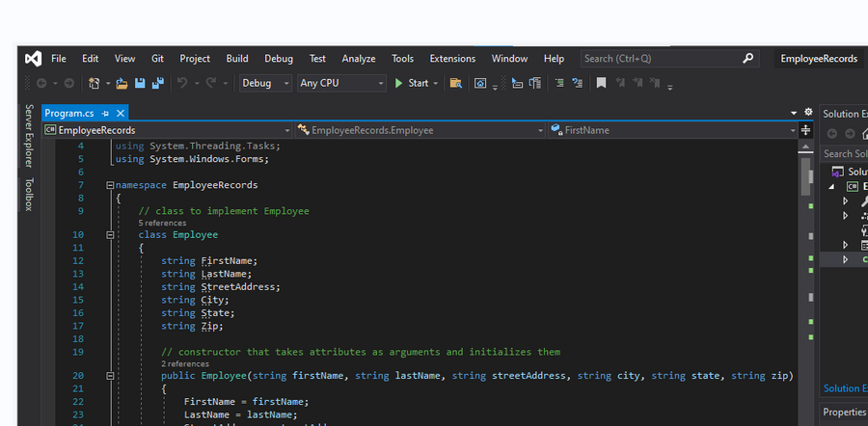
Task: Click the Search (Ctrl+Q) input box
Action: point(669,59)
